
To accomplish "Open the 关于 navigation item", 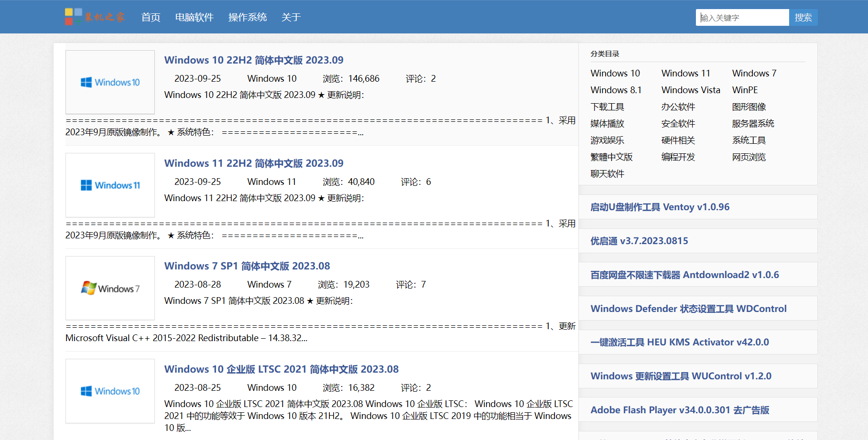I will click(x=291, y=17).
